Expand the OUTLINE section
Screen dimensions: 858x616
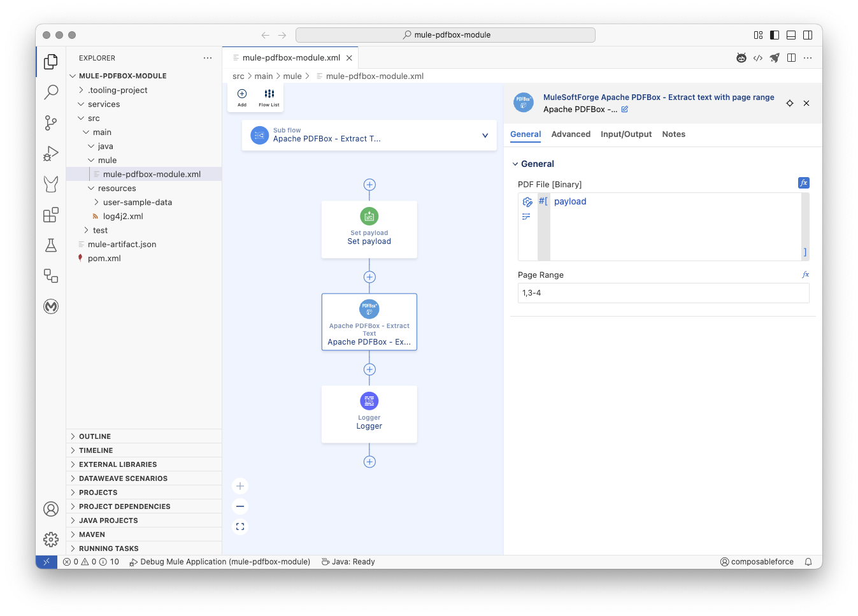pyautogui.click(x=95, y=436)
